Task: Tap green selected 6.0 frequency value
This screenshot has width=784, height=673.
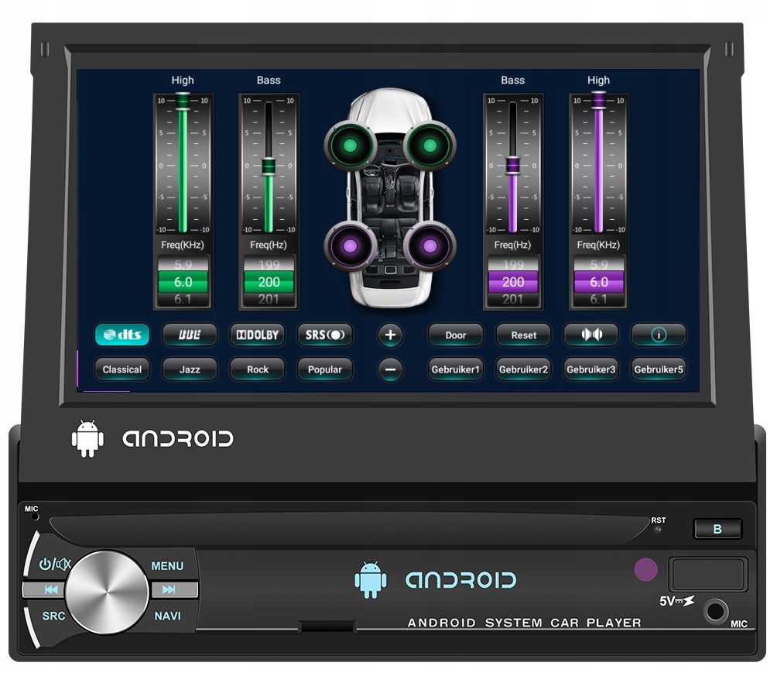Action: tap(183, 282)
